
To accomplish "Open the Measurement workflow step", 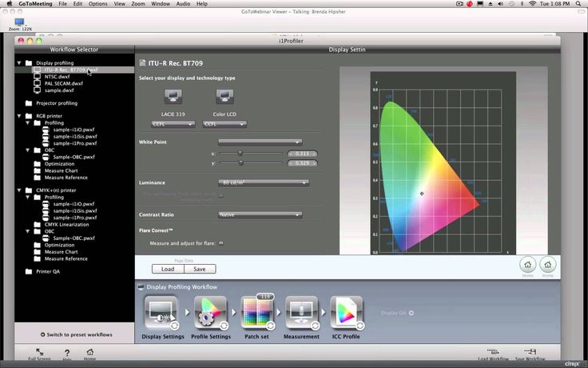I will (x=301, y=313).
